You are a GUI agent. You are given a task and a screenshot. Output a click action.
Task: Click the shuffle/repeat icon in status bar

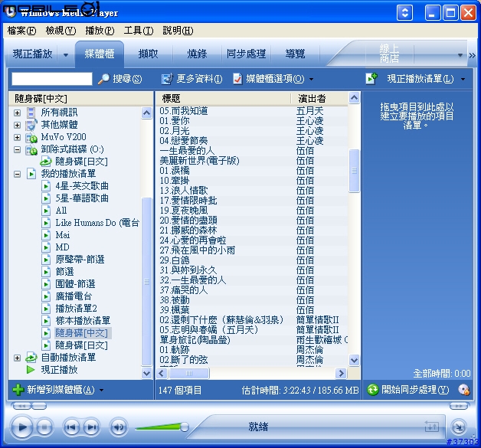point(432,427)
